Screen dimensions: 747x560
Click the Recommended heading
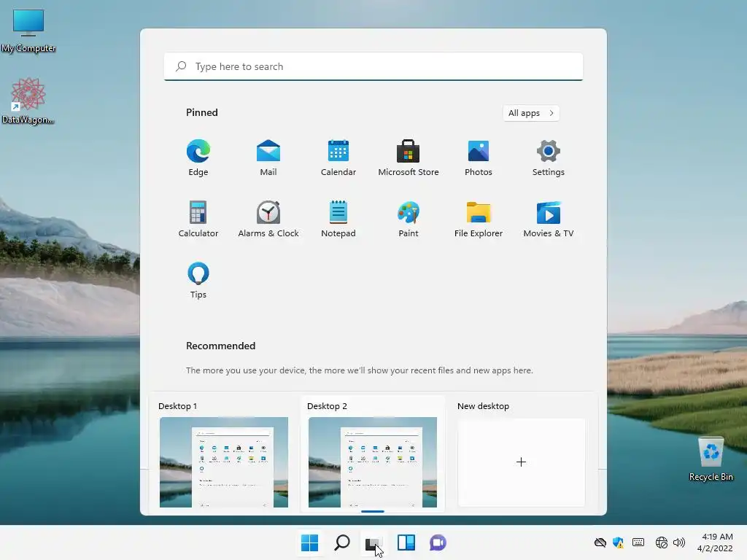click(220, 346)
